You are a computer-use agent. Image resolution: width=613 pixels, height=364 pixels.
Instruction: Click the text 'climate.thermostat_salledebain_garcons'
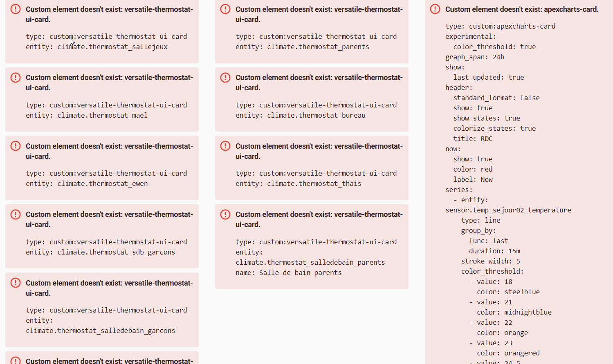pyautogui.click(x=101, y=331)
